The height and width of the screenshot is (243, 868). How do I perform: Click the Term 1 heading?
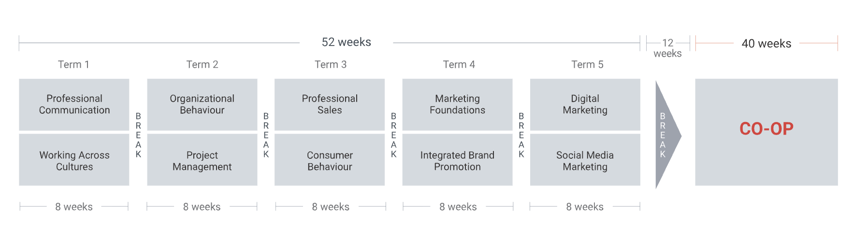[x=73, y=64]
